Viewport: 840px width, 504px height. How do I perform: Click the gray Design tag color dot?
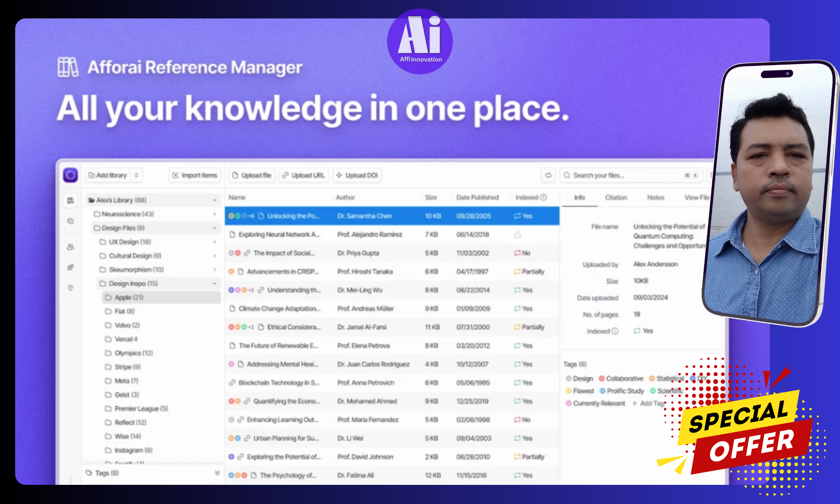569,379
